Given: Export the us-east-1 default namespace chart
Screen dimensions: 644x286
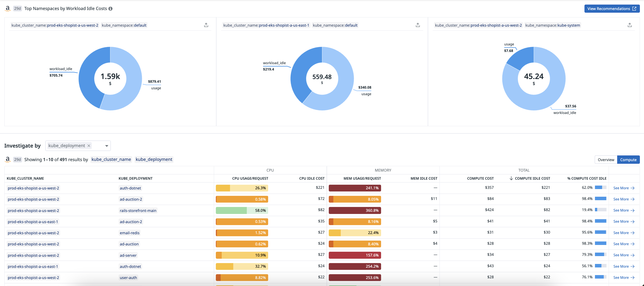Looking at the screenshot, I should (x=418, y=25).
